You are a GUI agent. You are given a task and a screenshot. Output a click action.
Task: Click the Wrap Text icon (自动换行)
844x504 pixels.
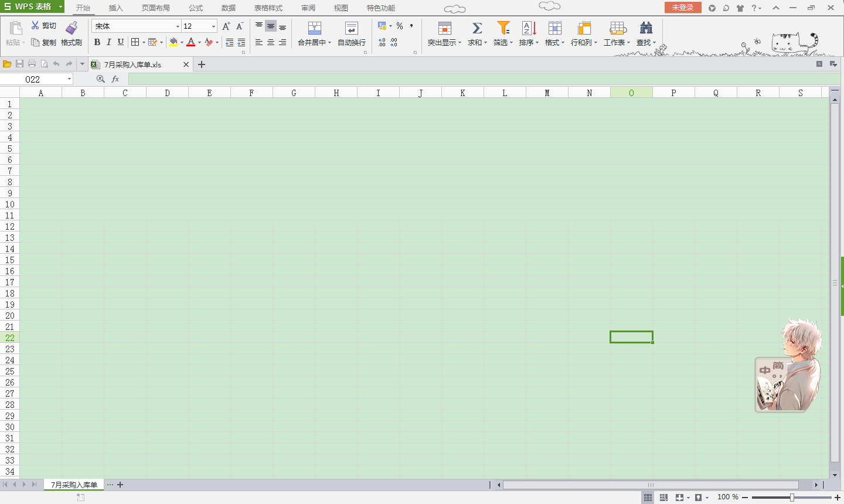coord(351,28)
